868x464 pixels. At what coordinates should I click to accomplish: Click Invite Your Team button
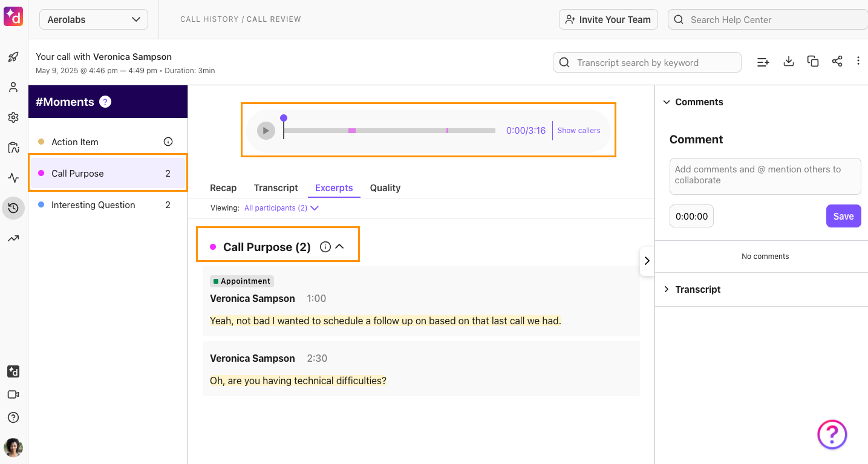click(609, 19)
